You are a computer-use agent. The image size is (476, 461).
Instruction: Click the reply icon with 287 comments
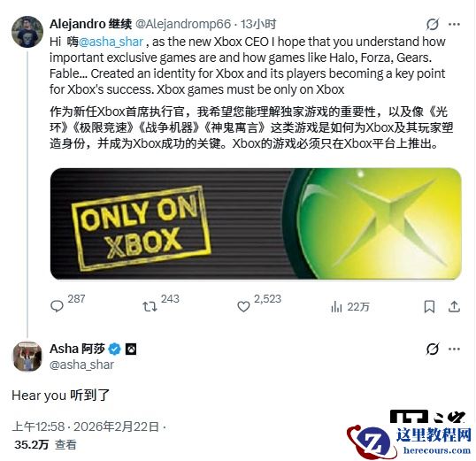tap(57, 306)
